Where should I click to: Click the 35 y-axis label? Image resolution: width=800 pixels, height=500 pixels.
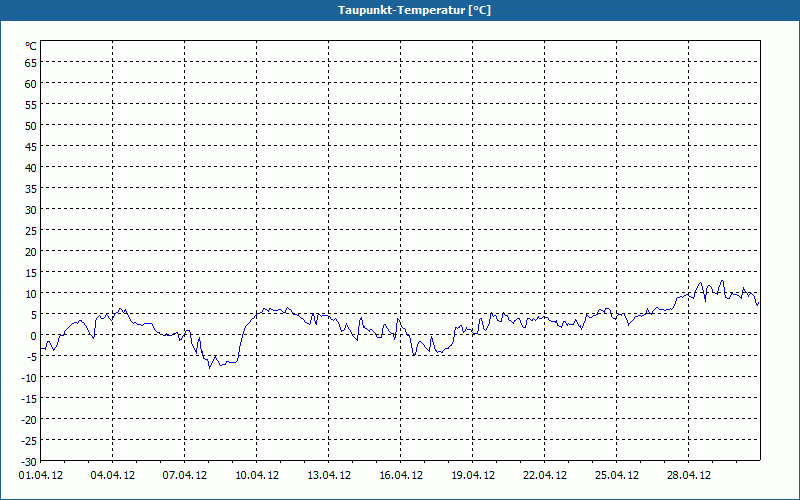(x=31, y=189)
